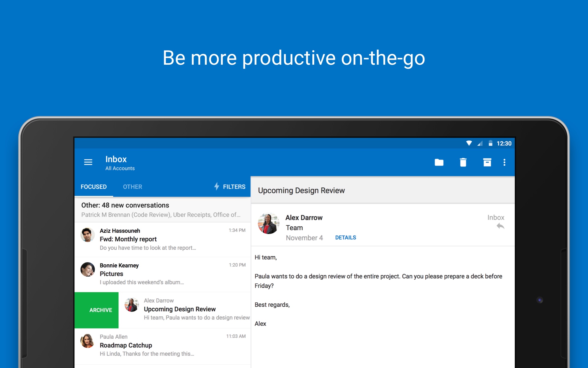
Task: Show message Details
Action: (x=345, y=238)
